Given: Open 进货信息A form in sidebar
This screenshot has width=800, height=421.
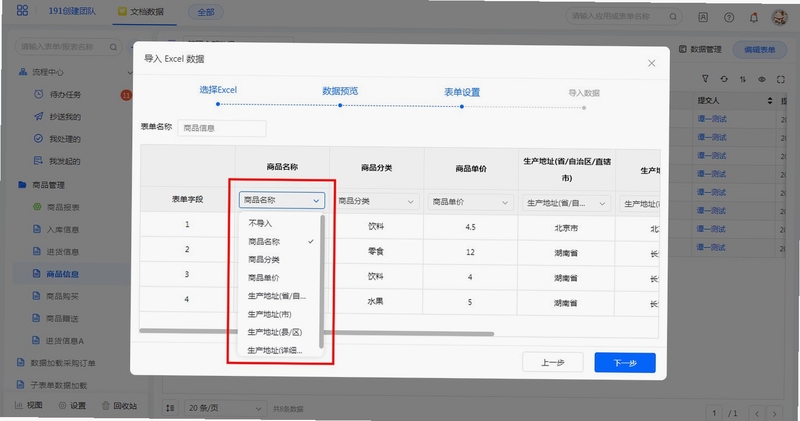Looking at the screenshot, I should point(64,341).
